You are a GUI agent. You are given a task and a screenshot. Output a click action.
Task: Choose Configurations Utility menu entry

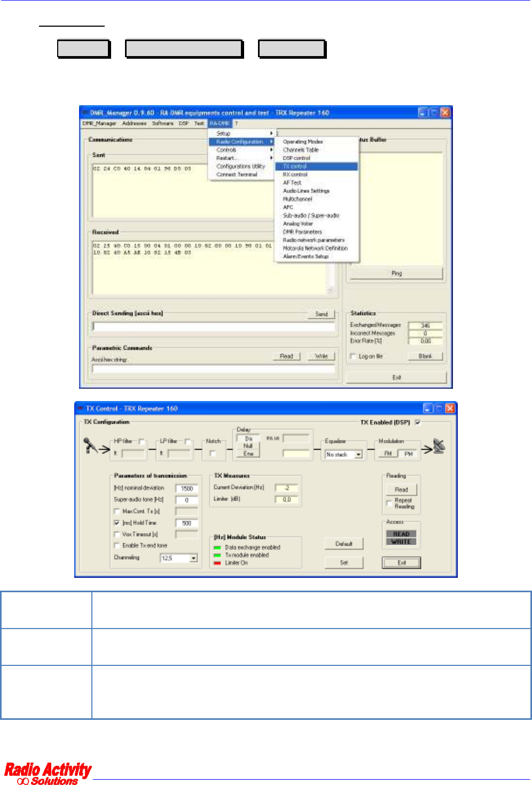(x=241, y=167)
